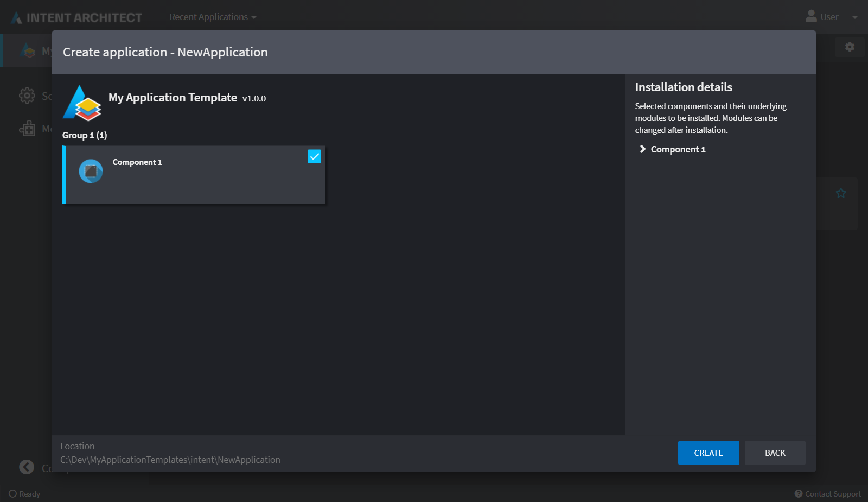Open the Recent Applications dropdown
Viewport: 868px width, 502px height.
[213, 17]
